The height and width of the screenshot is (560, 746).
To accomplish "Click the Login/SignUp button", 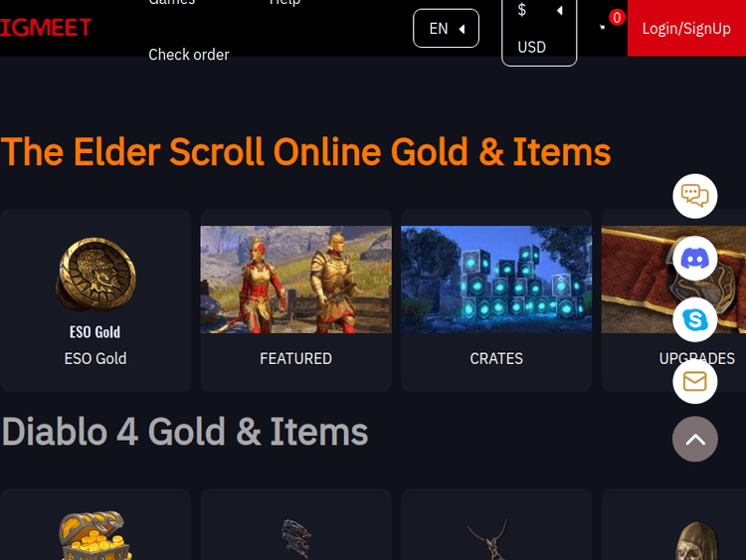I will click(686, 28).
